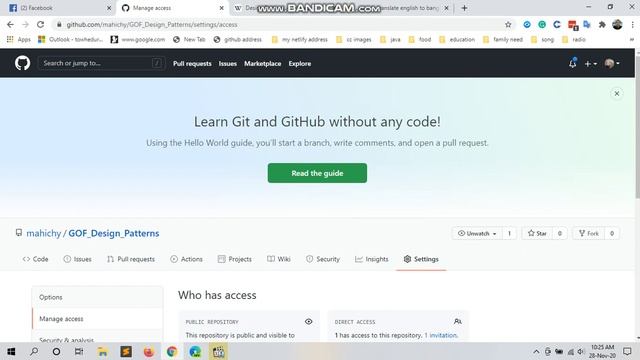Viewport: 640px width, 360px height.
Task: Click the address bar URL
Action: point(152,24)
